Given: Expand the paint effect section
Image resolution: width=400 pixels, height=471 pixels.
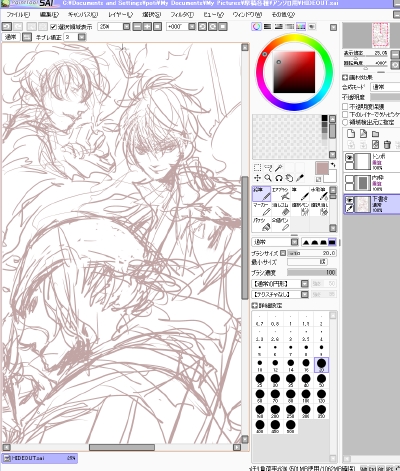Looking at the screenshot, I should (345, 77).
